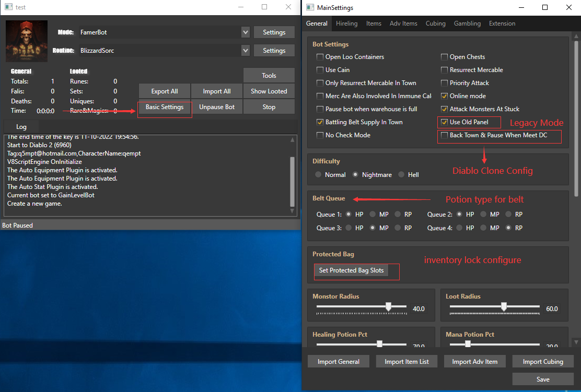
Task: Enable the Open Chests checkbox
Action: pyautogui.click(x=444, y=57)
